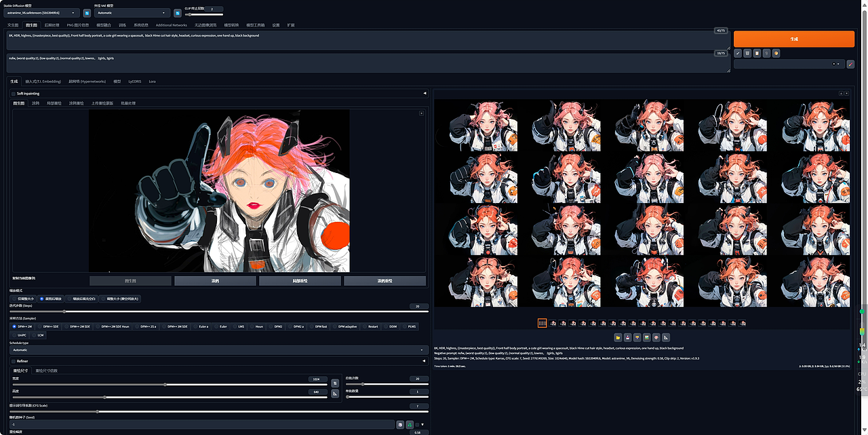The image size is (868, 435).
Task: Copy image to 涂鸦 button
Action: tap(215, 281)
